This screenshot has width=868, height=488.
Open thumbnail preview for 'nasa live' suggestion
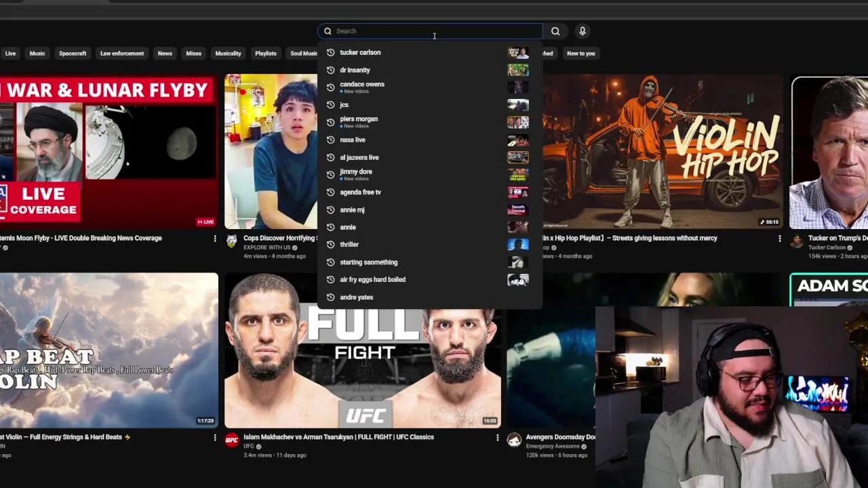click(x=518, y=140)
